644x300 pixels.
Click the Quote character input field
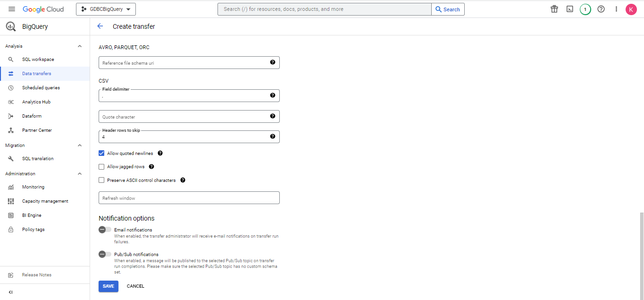(184, 117)
